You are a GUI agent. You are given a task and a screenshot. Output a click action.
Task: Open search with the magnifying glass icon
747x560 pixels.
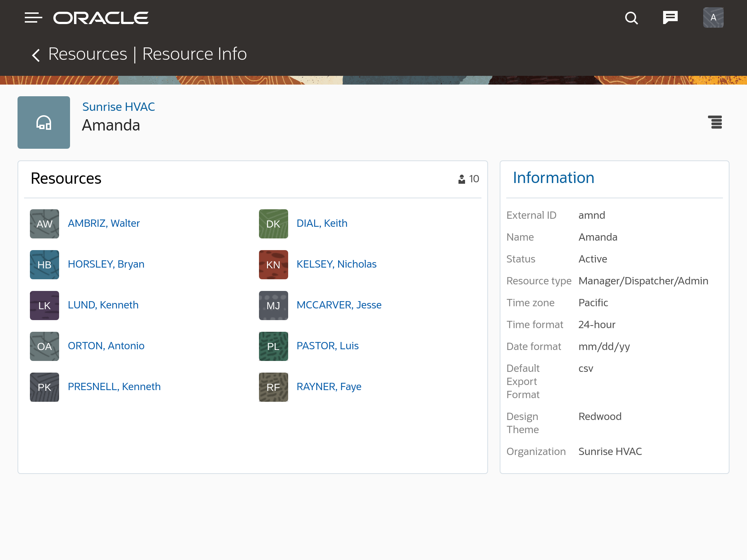click(631, 17)
